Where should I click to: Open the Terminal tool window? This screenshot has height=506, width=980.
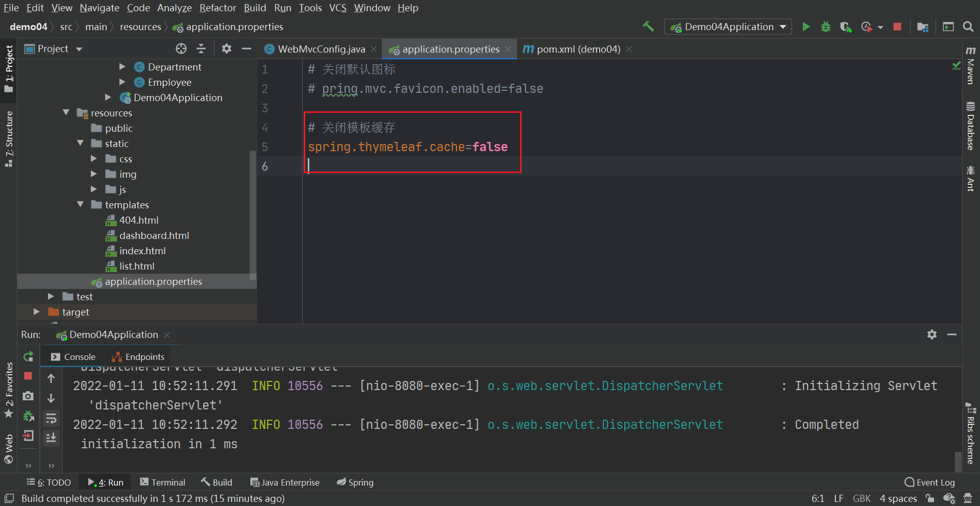(x=163, y=483)
